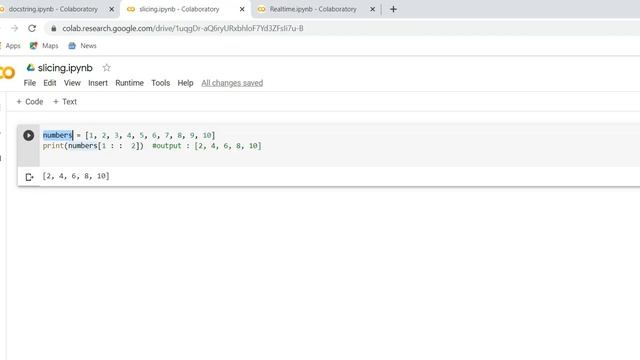The width and height of the screenshot is (640, 360).
Task: Clear the cell output icon
Action: (x=29, y=177)
